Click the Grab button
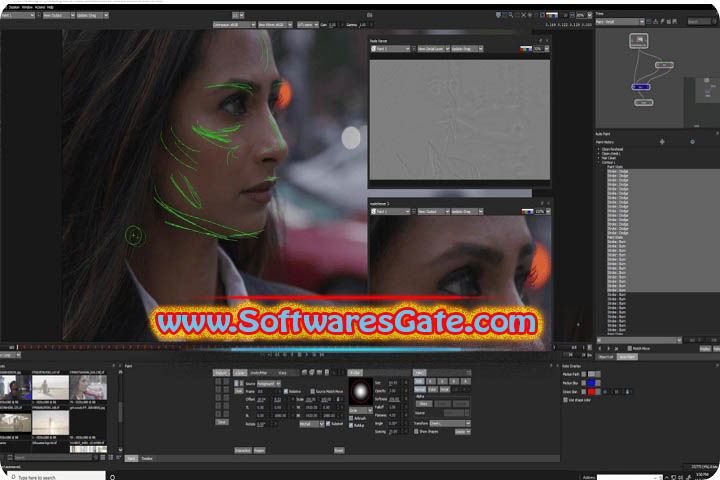The image size is (720, 480). tap(221, 422)
